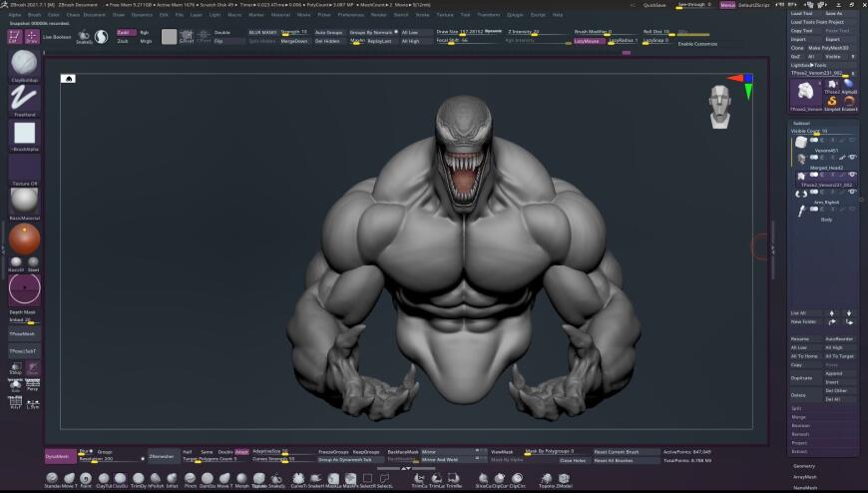Click the QuickSave button in title bar
868x493 pixels.
pyautogui.click(x=654, y=5)
